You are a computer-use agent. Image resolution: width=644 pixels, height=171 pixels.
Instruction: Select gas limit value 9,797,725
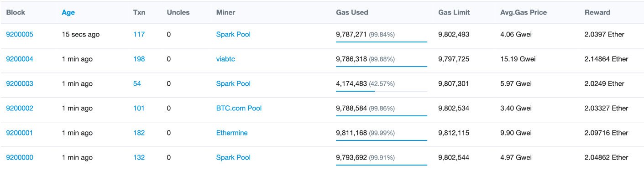(x=454, y=59)
